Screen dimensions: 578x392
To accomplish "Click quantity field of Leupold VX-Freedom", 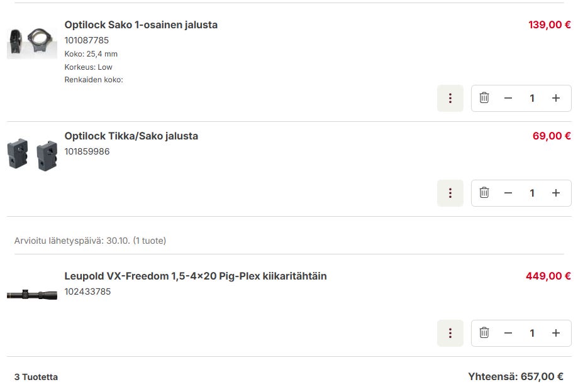I will pos(532,333).
